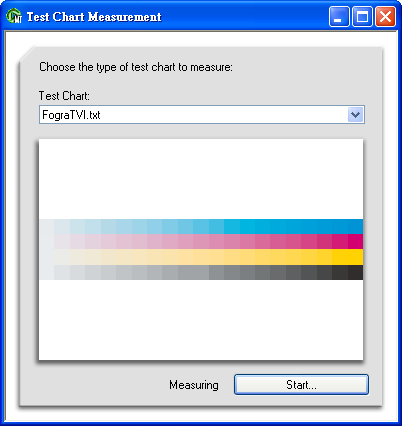This screenshot has width=402, height=426.
Task: Click the lightest cyan patch at row start
Action: 47,226
